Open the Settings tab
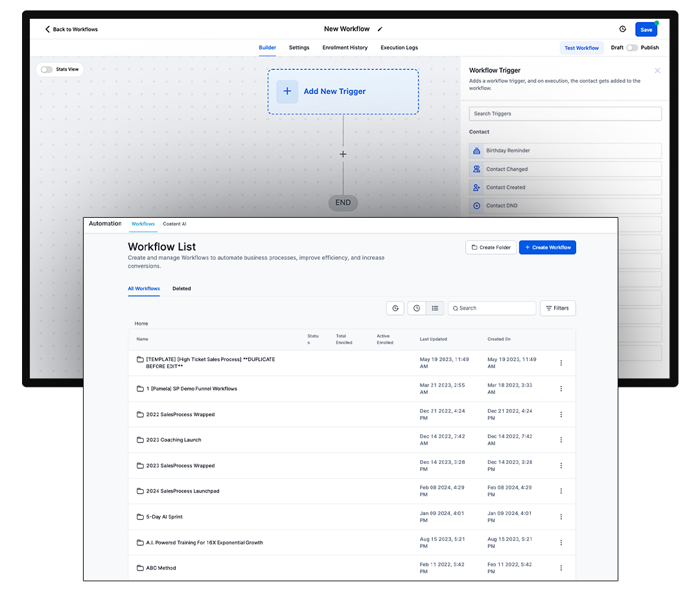 coord(299,48)
